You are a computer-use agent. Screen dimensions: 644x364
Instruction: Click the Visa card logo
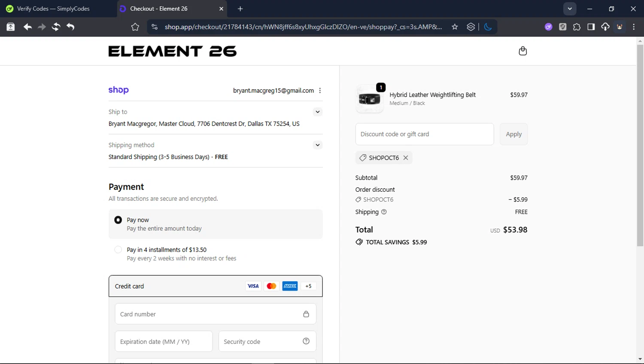pyautogui.click(x=253, y=286)
